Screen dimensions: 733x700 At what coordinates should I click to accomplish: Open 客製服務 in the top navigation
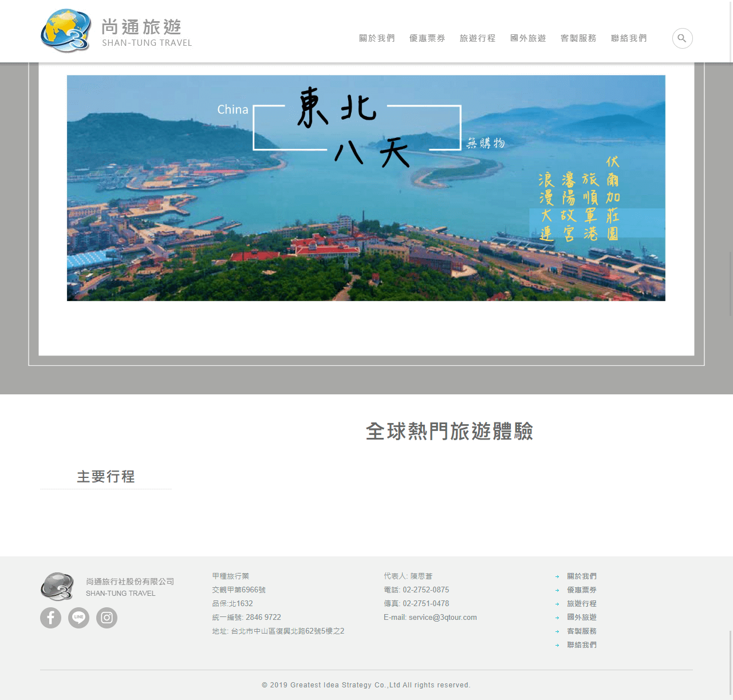tap(578, 38)
